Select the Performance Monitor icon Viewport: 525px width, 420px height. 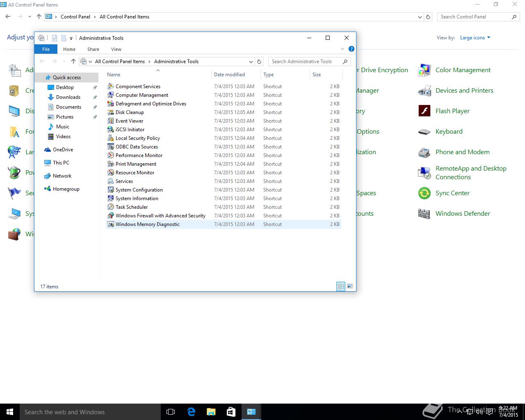110,155
